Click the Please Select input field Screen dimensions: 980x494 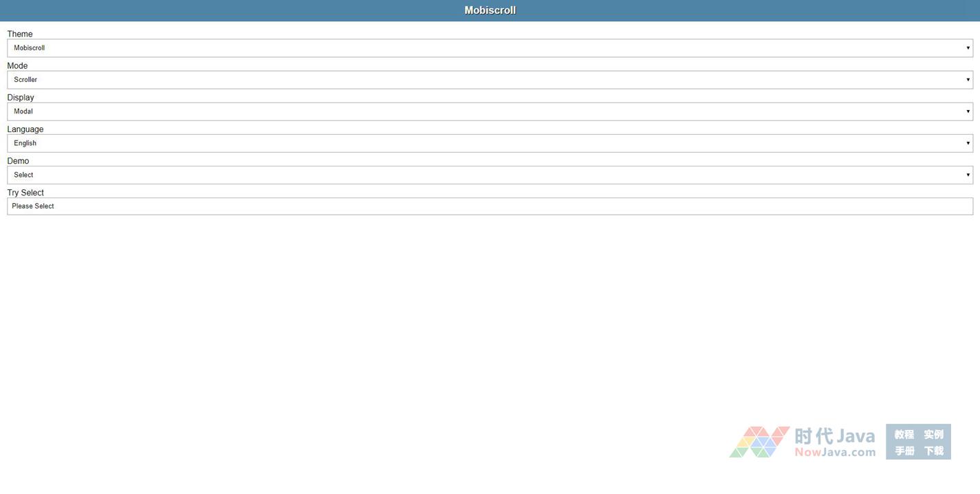(490, 206)
